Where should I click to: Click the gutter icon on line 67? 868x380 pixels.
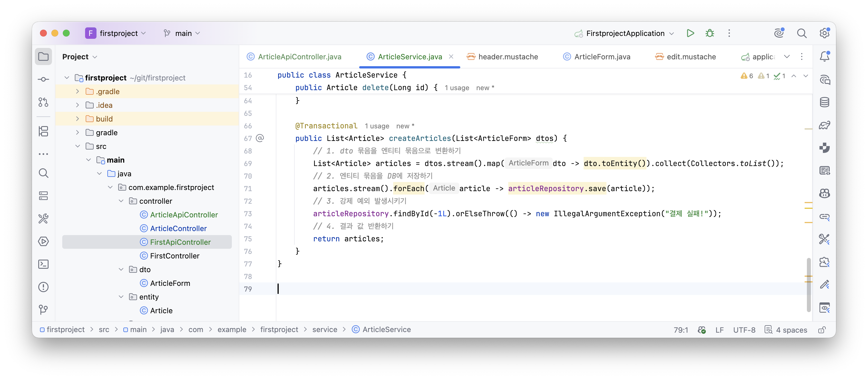pyautogui.click(x=260, y=138)
